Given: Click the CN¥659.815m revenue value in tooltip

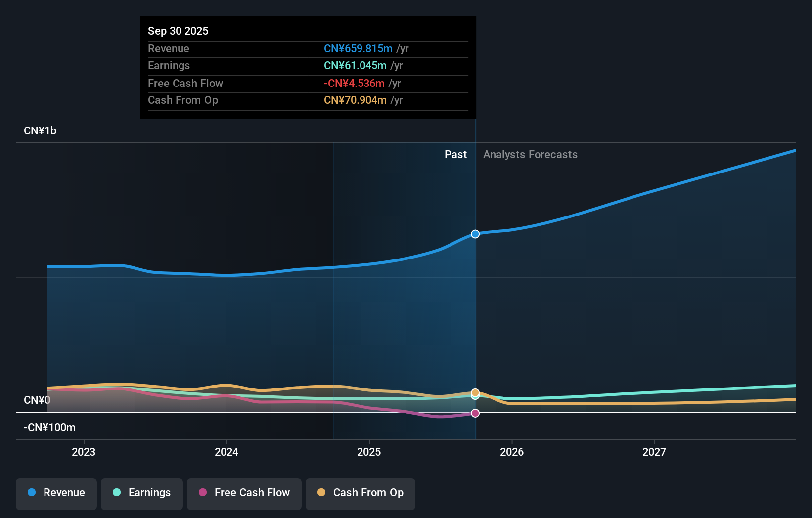Looking at the screenshot, I should [358, 48].
